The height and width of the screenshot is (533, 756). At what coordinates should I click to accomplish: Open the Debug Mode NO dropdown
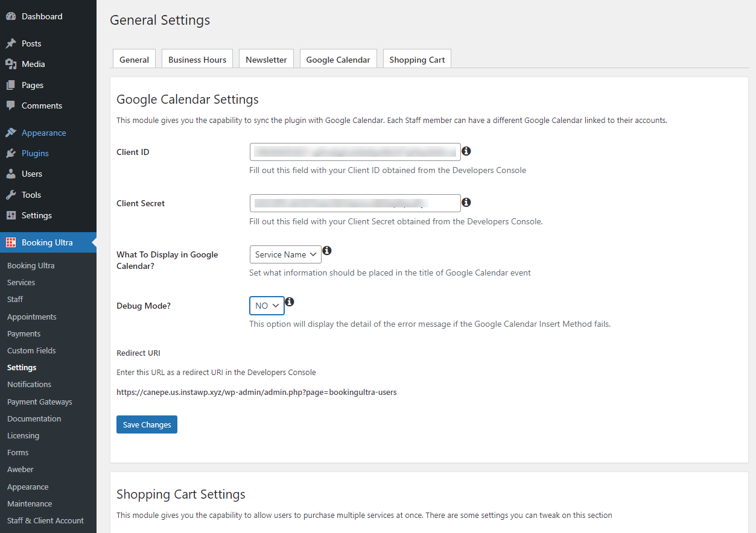pos(267,306)
